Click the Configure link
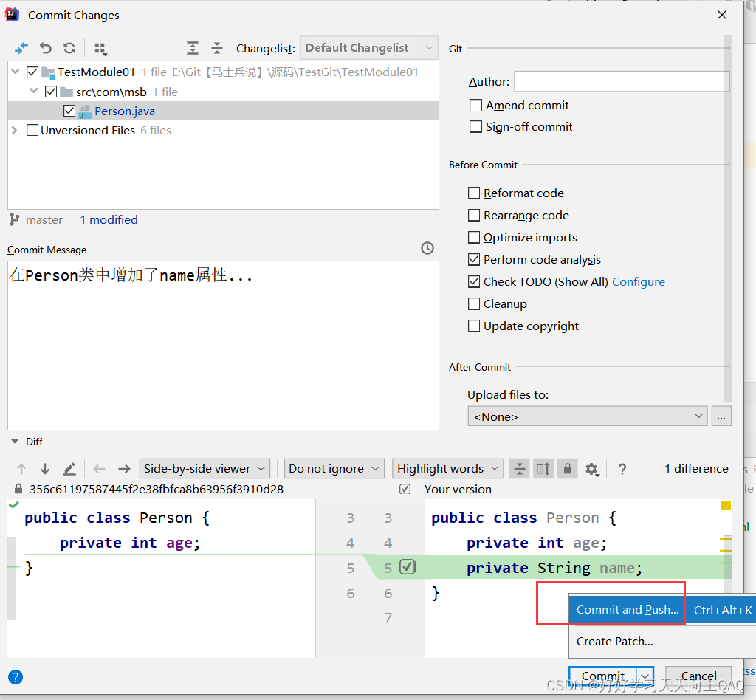Image resolution: width=756 pixels, height=700 pixels. click(639, 282)
